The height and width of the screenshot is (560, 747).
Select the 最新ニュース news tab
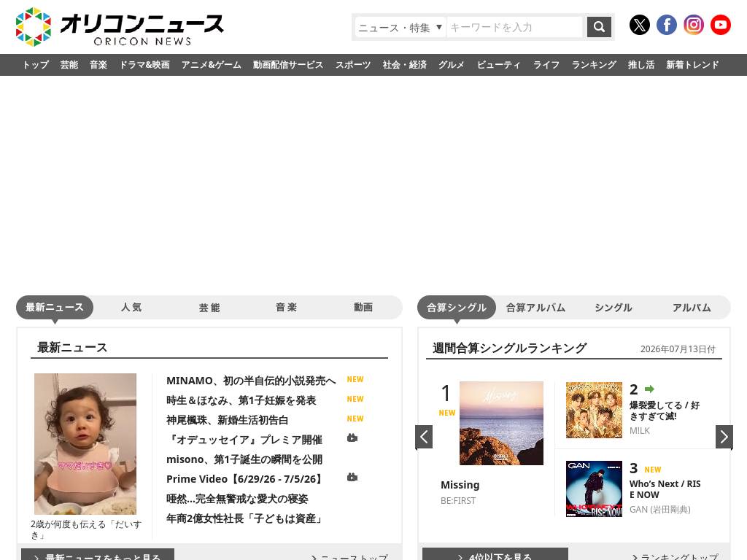(55, 308)
